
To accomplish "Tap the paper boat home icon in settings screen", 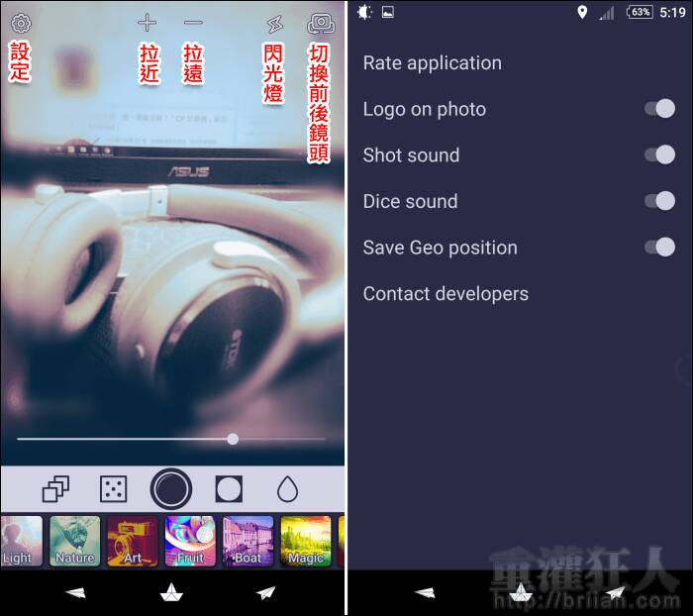I will (x=521, y=592).
